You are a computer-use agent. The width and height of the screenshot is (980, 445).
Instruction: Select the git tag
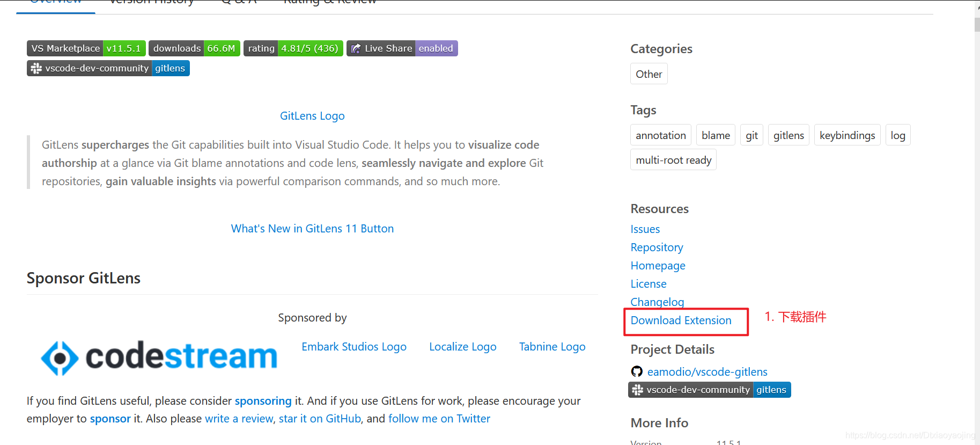751,135
